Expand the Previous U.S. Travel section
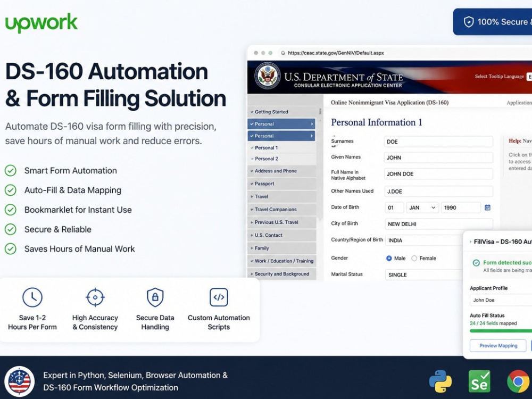 coord(282,222)
